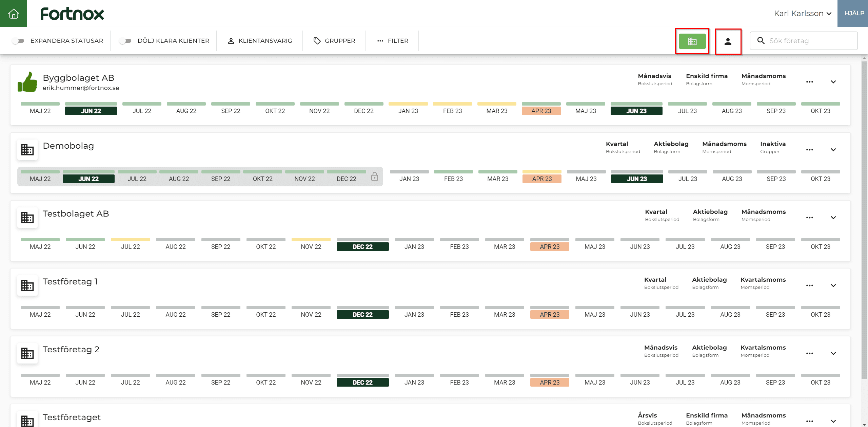Select DEC 22 period for Testbolaget AB
The height and width of the screenshot is (427, 868).
coord(362,247)
